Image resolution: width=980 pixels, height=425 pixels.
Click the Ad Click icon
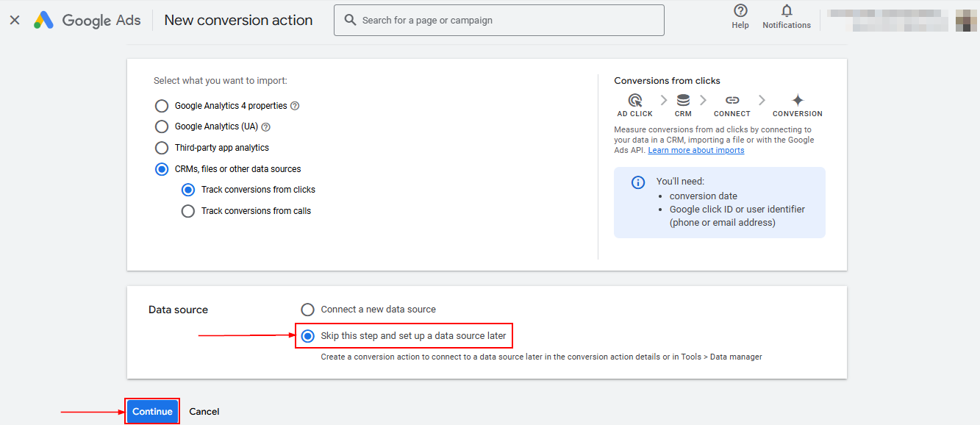tap(634, 100)
